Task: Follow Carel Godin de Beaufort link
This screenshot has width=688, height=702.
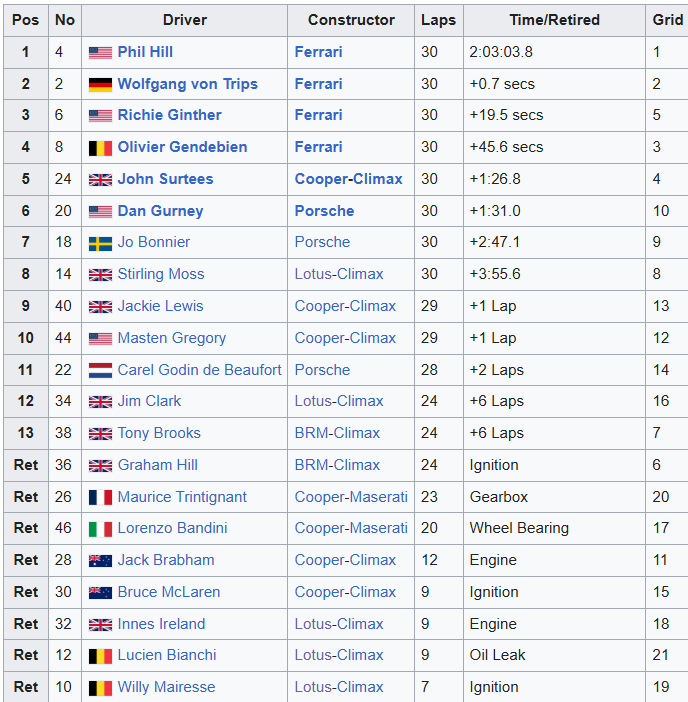Action: [199, 370]
